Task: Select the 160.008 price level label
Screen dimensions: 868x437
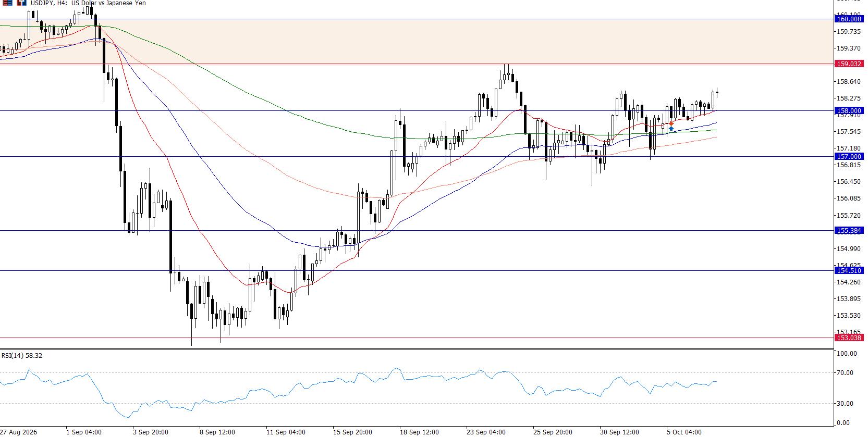Action: pos(849,19)
